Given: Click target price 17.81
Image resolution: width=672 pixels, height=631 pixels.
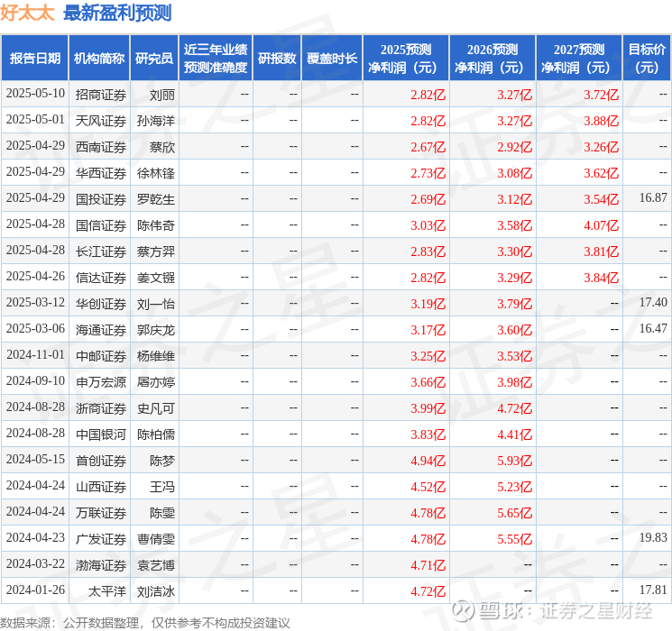Looking at the screenshot, I should point(653,590).
